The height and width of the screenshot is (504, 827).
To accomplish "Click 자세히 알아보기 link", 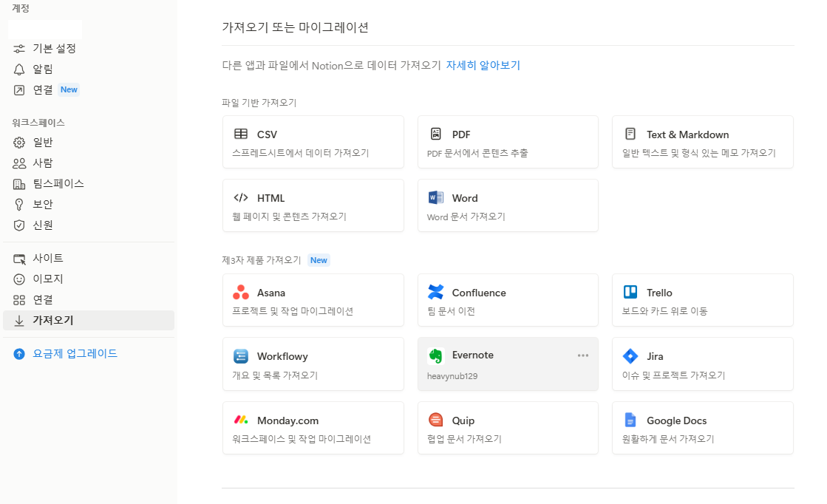I will pyautogui.click(x=483, y=65).
